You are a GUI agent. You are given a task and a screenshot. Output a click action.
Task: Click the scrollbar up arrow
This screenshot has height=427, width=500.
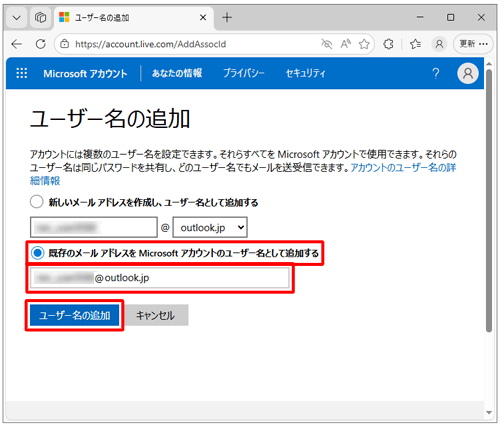(489, 63)
